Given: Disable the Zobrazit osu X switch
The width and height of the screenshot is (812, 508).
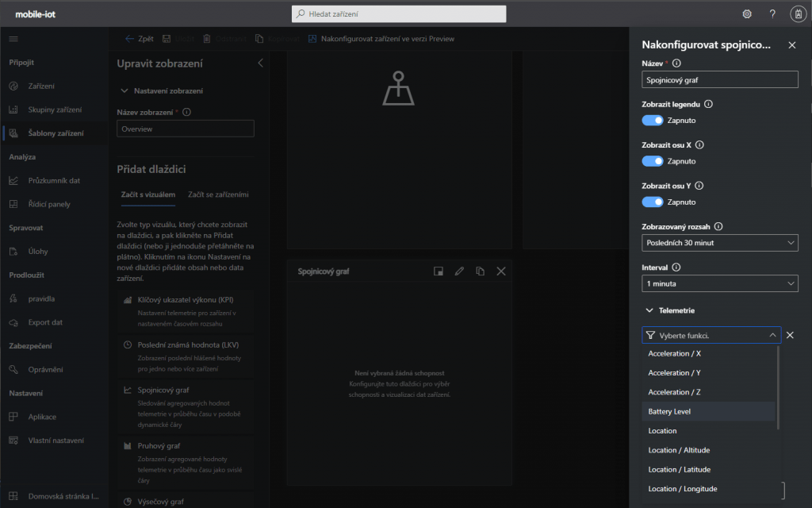Looking at the screenshot, I should [653, 161].
